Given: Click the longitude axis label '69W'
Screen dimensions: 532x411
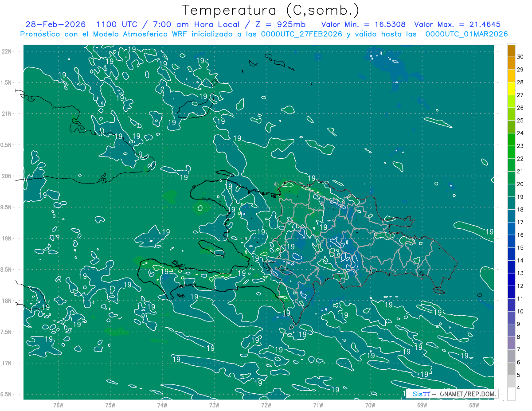Looking at the screenshot, I should [x=422, y=405].
